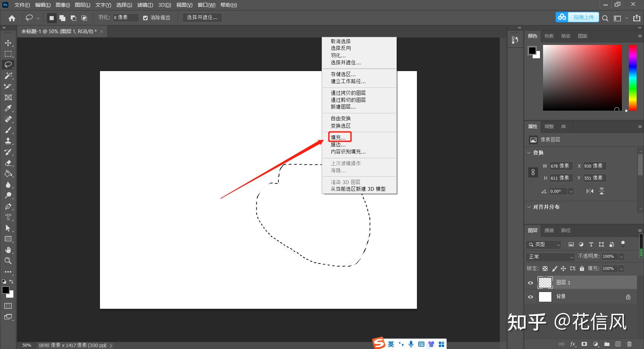Screen dimensions: 644x349
Task: Click the flip horizontal button
Action: [590, 191]
